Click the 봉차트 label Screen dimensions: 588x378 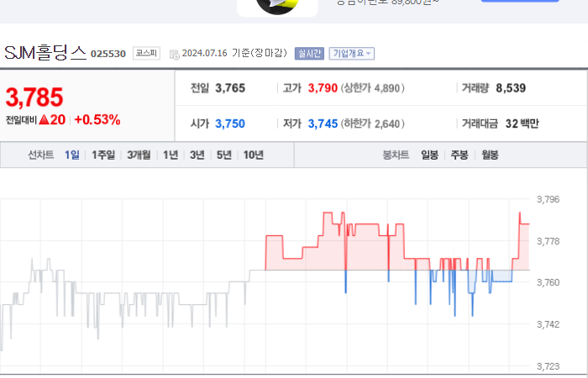coord(396,155)
